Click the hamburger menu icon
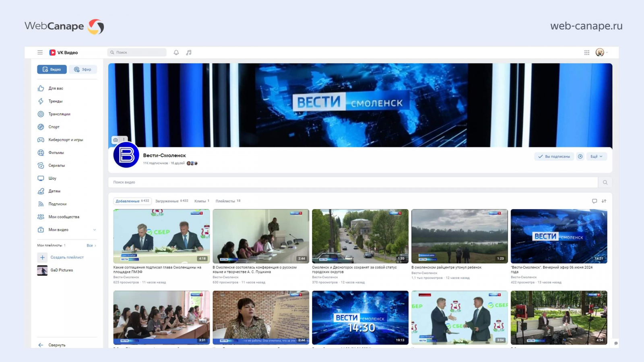Viewport: 644px width, 362px height. (40, 52)
